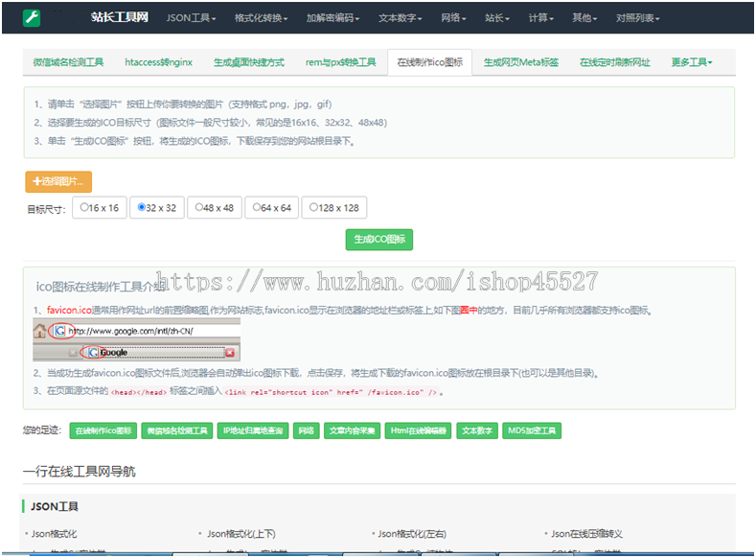The height and width of the screenshot is (558, 756).
Task: Expand the 网络 navbar dropdown
Action: (x=453, y=18)
